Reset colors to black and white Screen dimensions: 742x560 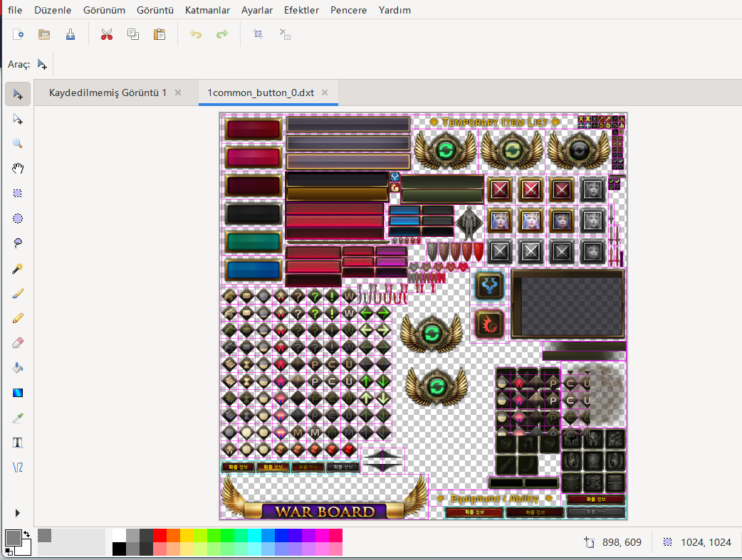9,551
